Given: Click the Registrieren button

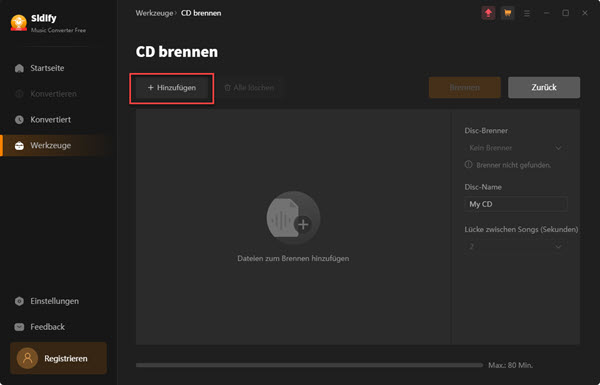Looking at the screenshot, I should click(59, 358).
